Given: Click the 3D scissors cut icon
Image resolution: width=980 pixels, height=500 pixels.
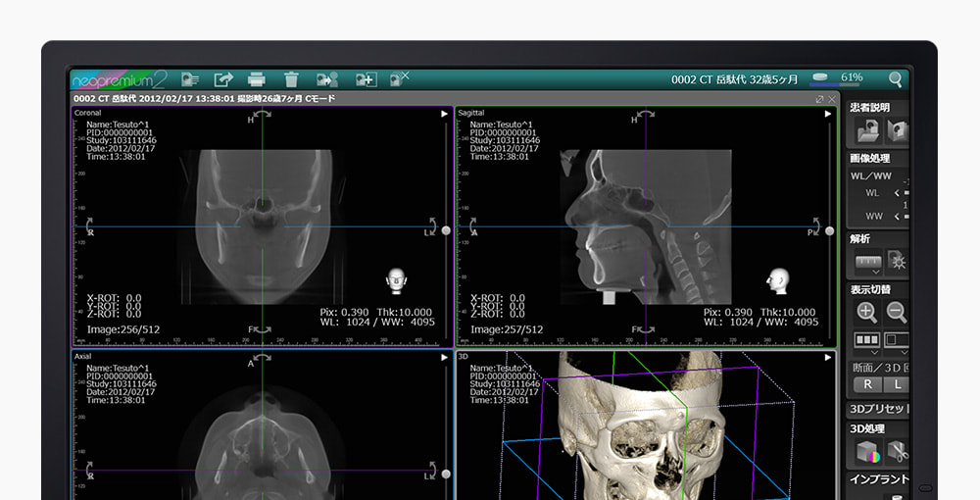Looking at the screenshot, I should [898, 451].
